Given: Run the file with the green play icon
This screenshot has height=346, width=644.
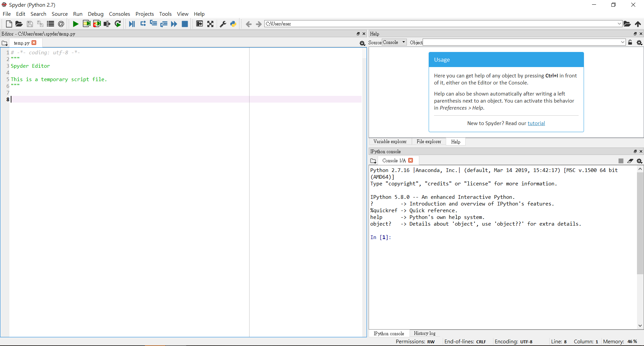Looking at the screenshot, I should click(x=76, y=24).
